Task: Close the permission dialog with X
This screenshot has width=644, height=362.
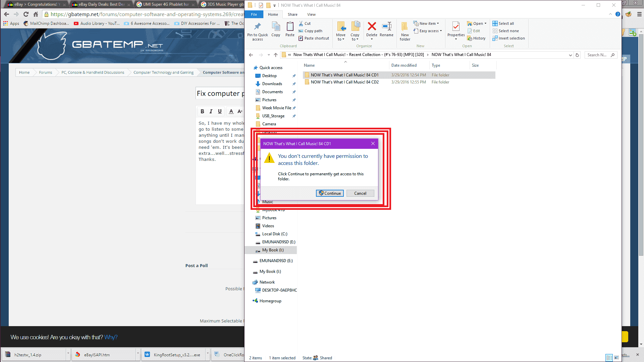Action: pyautogui.click(x=373, y=143)
